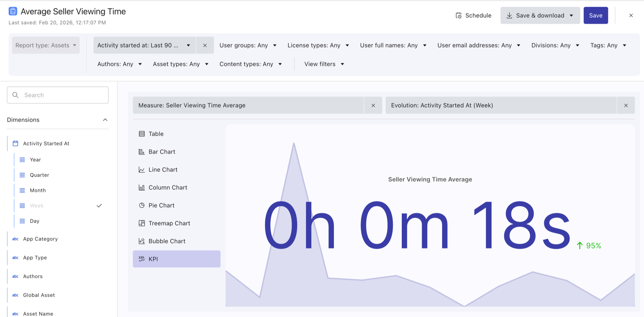Open the Asset types filter menu
644x317 pixels.
[x=180, y=64]
